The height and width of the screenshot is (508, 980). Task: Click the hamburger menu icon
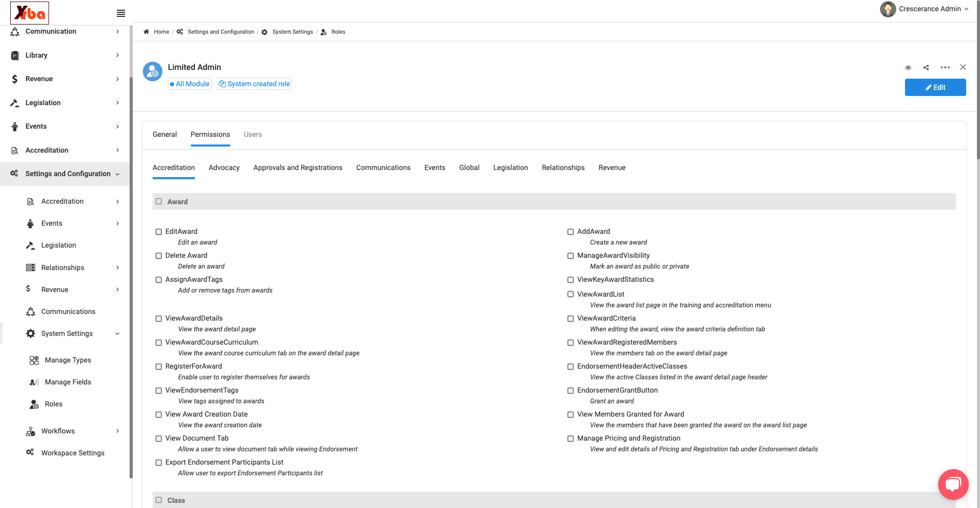[x=121, y=13]
